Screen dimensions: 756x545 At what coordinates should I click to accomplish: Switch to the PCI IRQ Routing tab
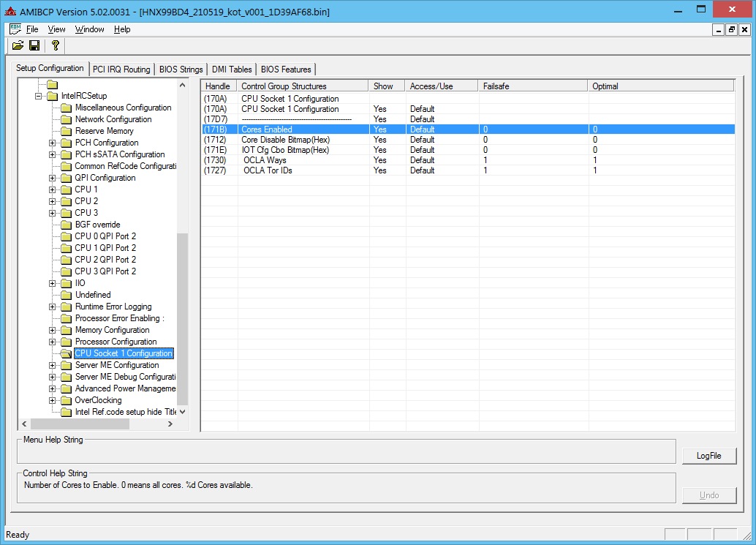[121, 69]
